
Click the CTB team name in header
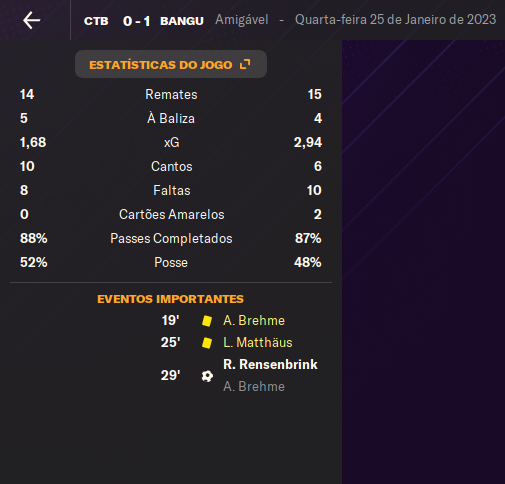point(96,21)
